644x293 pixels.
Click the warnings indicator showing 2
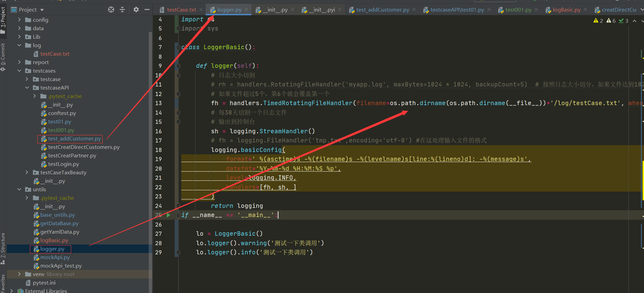598,21
